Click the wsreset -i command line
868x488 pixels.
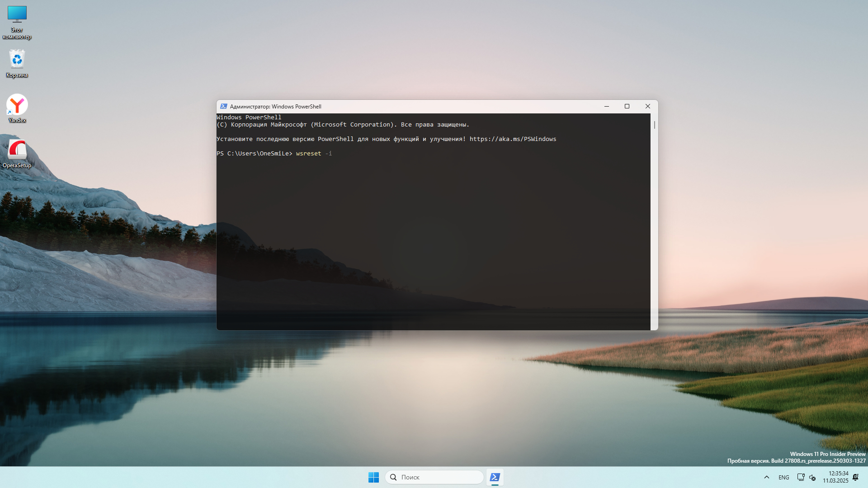(314, 154)
